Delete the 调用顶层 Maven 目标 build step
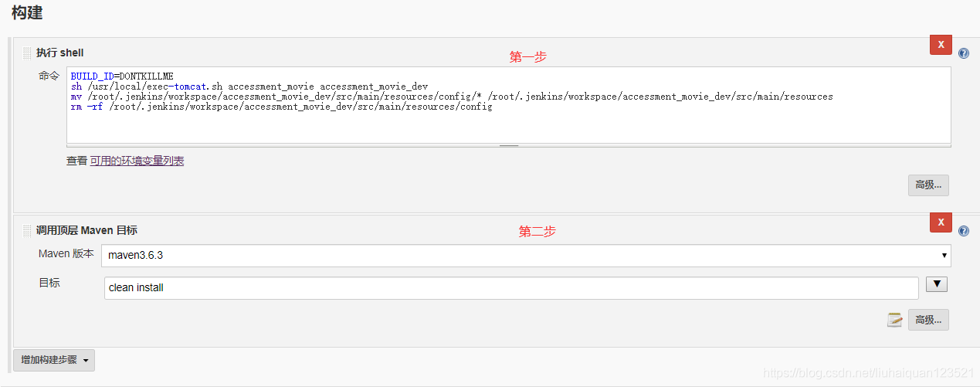The width and height of the screenshot is (980, 387). (x=941, y=222)
